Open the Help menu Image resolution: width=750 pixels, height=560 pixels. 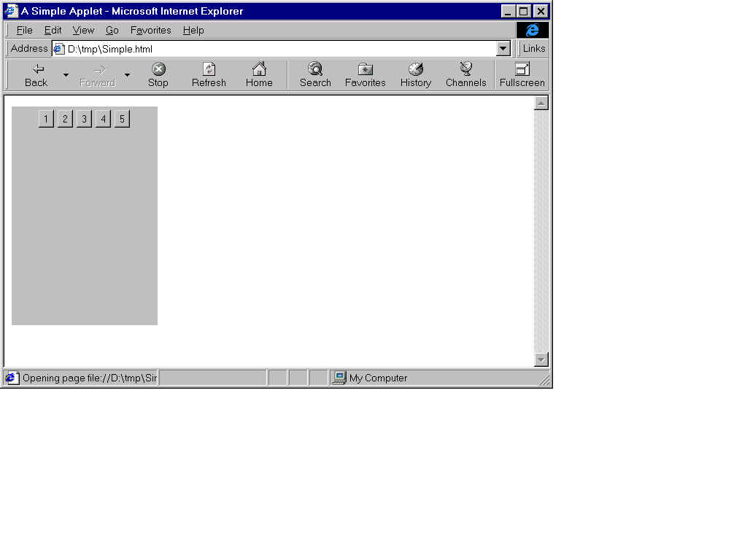click(193, 30)
